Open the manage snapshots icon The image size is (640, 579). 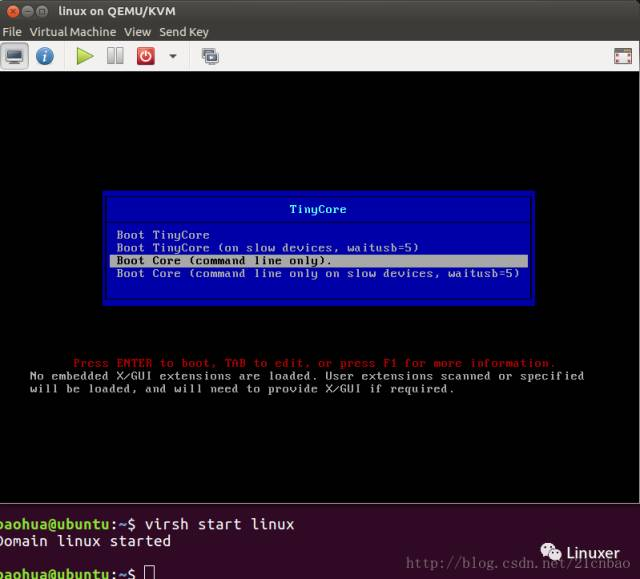tap(210, 56)
